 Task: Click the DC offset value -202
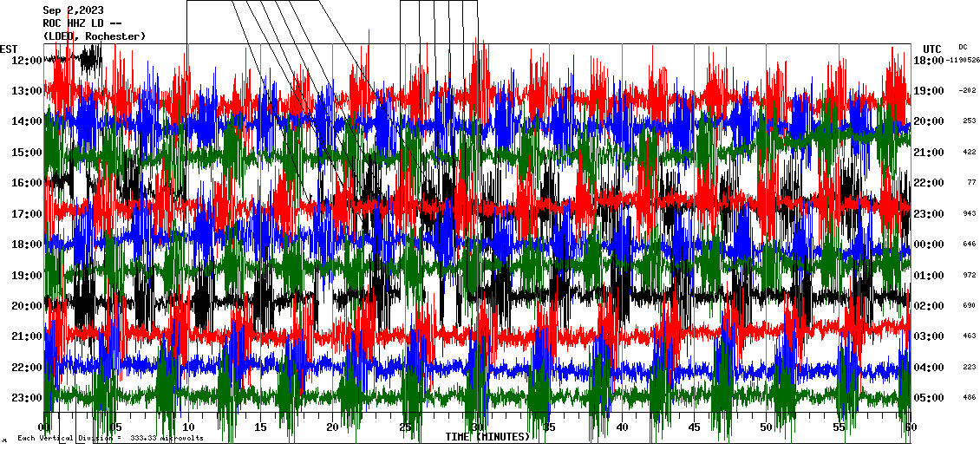967,91
